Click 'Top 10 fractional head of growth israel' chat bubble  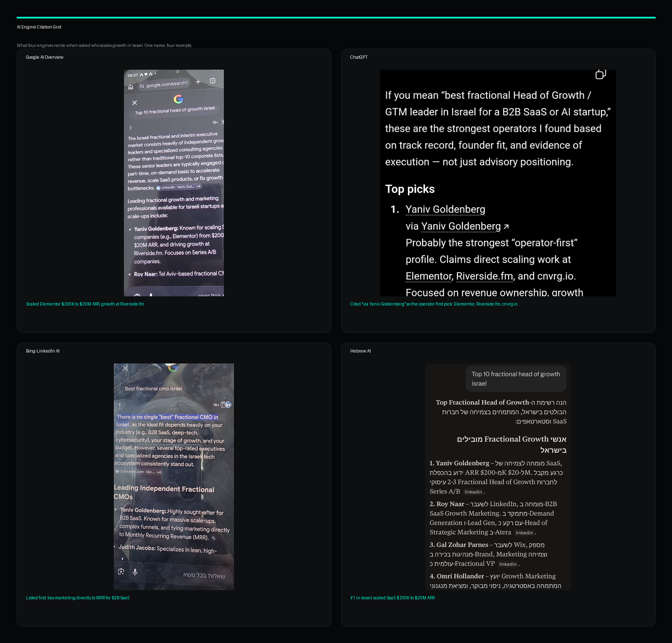pos(516,379)
